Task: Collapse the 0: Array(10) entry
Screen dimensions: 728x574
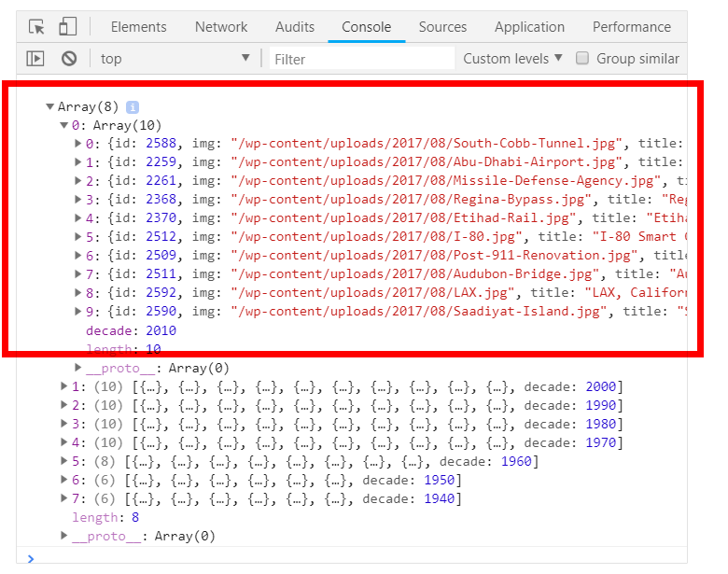Action: (64, 125)
